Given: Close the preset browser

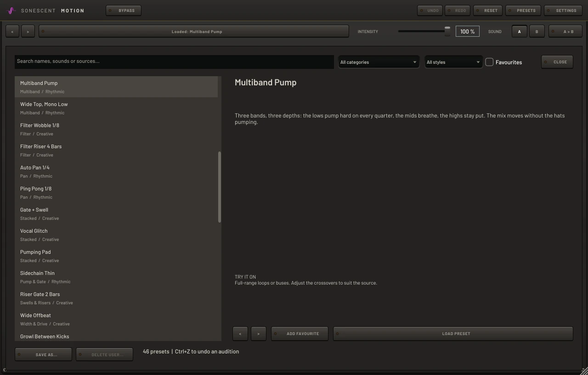Looking at the screenshot, I should 557,62.
